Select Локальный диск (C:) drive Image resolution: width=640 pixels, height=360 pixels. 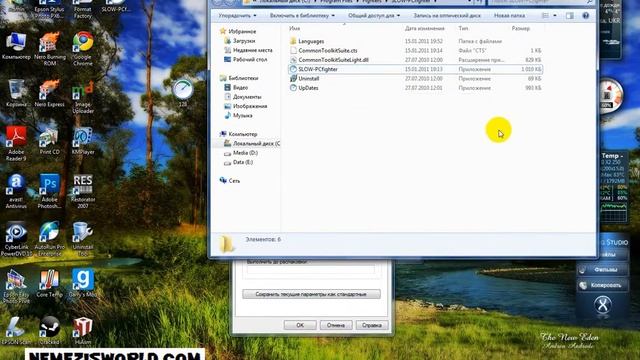[252, 144]
